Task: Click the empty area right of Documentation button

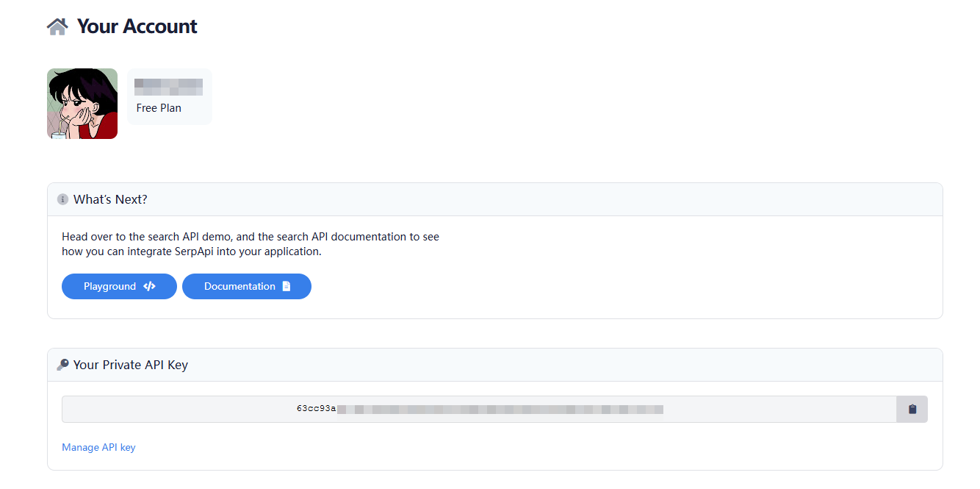Action: pos(588,287)
